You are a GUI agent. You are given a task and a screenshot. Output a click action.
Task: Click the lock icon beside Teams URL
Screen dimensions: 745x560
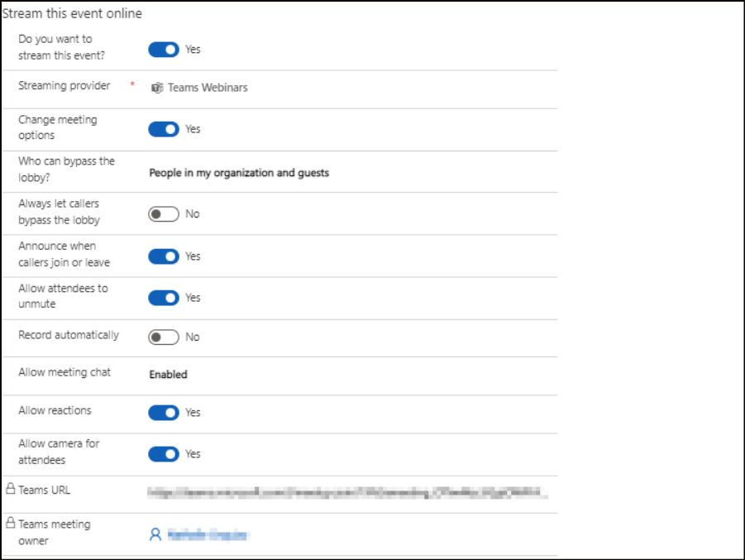tap(11, 488)
